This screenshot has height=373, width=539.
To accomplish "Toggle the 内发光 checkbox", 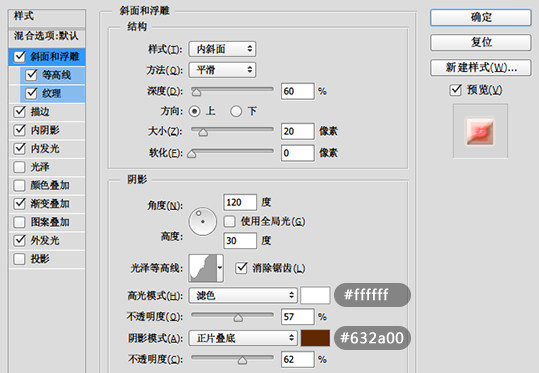I will click(x=20, y=149).
